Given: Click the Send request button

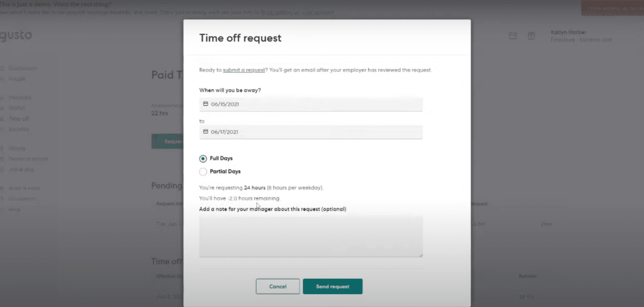Looking at the screenshot, I should tap(332, 286).
